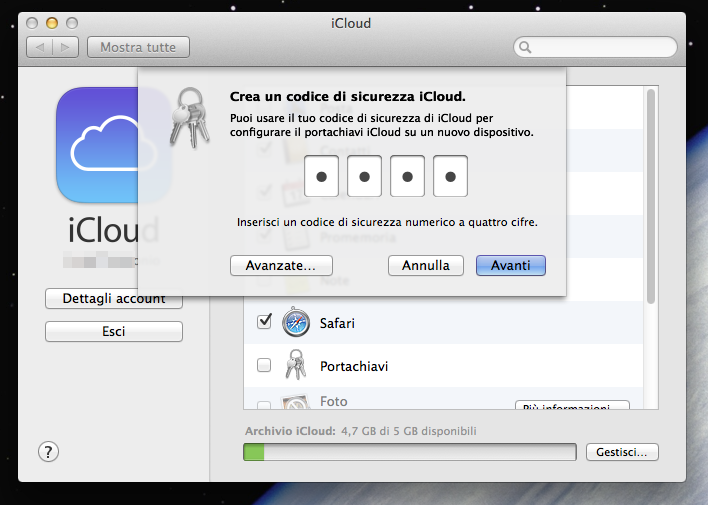Image resolution: width=708 pixels, height=505 pixels.
Task: Minimize the iCloud window with yellow button
Action: click(x=52, y=23)
